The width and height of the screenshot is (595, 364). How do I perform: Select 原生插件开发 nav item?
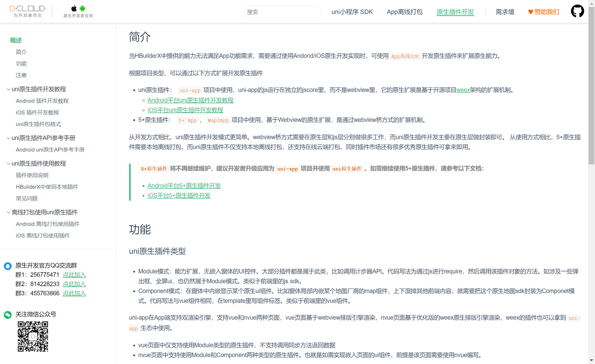pos(455,12)
